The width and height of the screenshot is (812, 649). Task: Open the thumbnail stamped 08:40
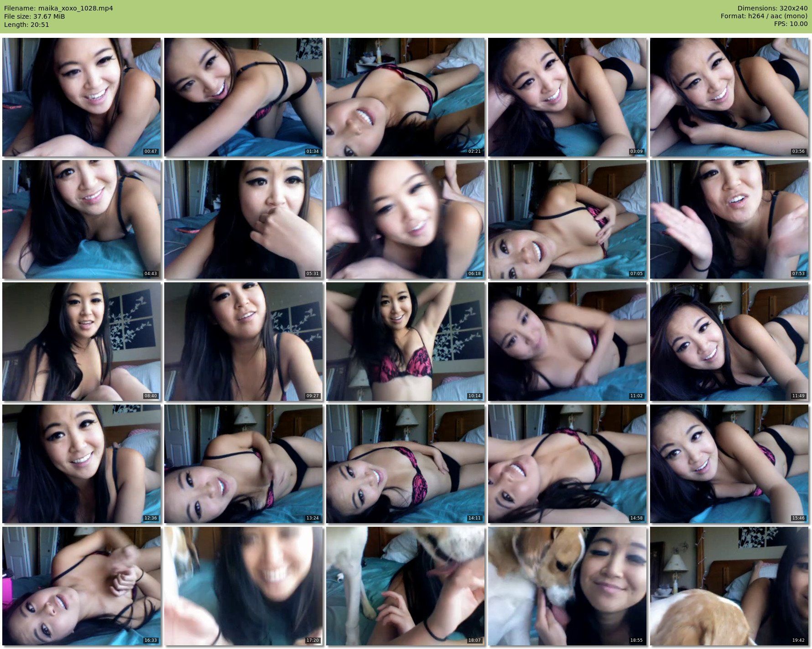click(x=82, y=342)
